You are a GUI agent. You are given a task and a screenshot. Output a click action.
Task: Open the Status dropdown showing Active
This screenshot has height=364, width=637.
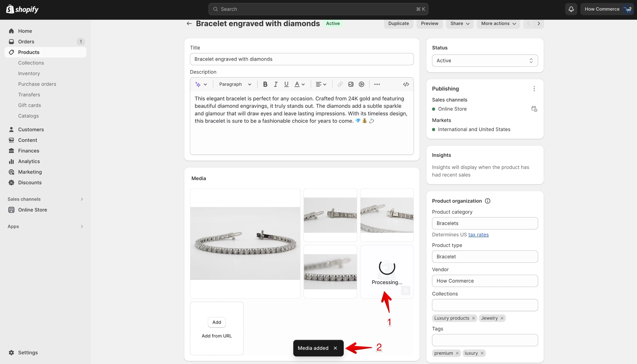click(x=485, y=61)
